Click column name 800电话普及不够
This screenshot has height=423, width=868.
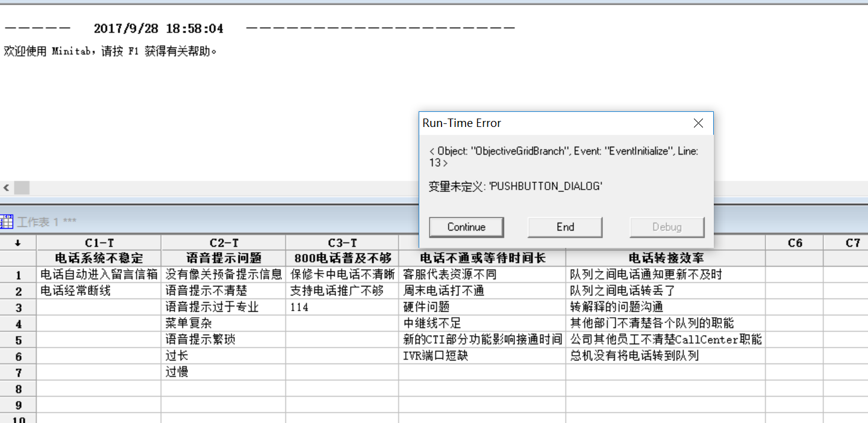pos(342,258)
